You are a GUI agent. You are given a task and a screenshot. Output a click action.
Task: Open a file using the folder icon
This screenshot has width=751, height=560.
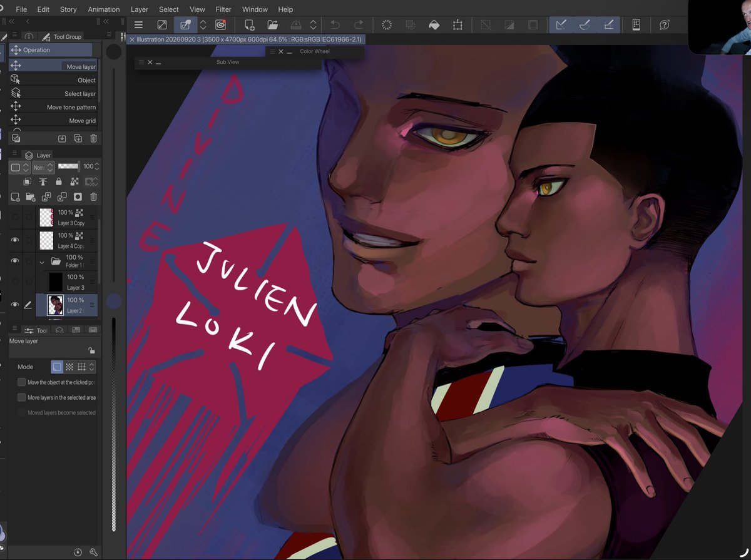coord(273,25)
